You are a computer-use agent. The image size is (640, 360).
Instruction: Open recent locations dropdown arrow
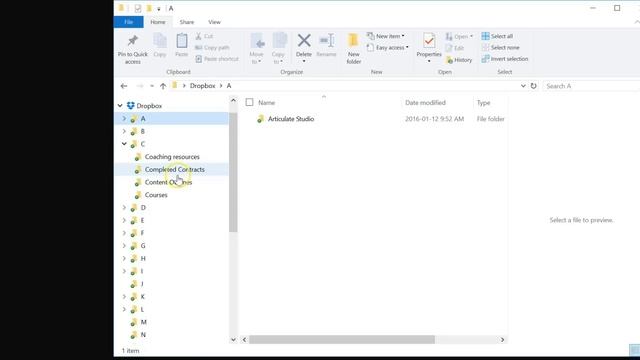(152, 86)
